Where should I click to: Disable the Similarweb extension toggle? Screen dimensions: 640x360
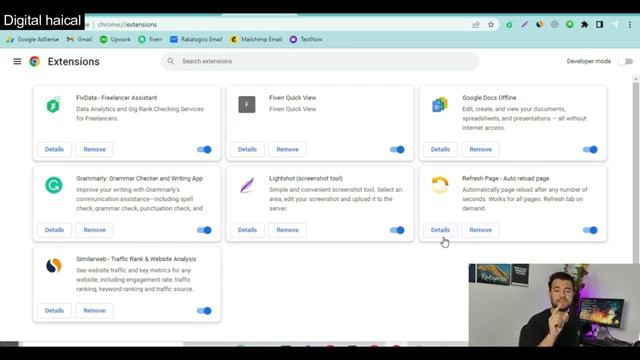pyautogui.click(x=204, y=311)
